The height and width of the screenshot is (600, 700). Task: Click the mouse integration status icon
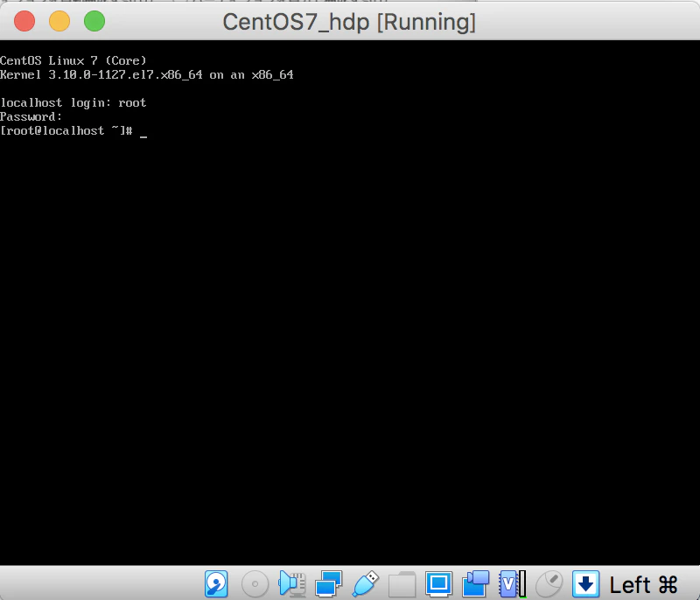(x=549, y=583)
